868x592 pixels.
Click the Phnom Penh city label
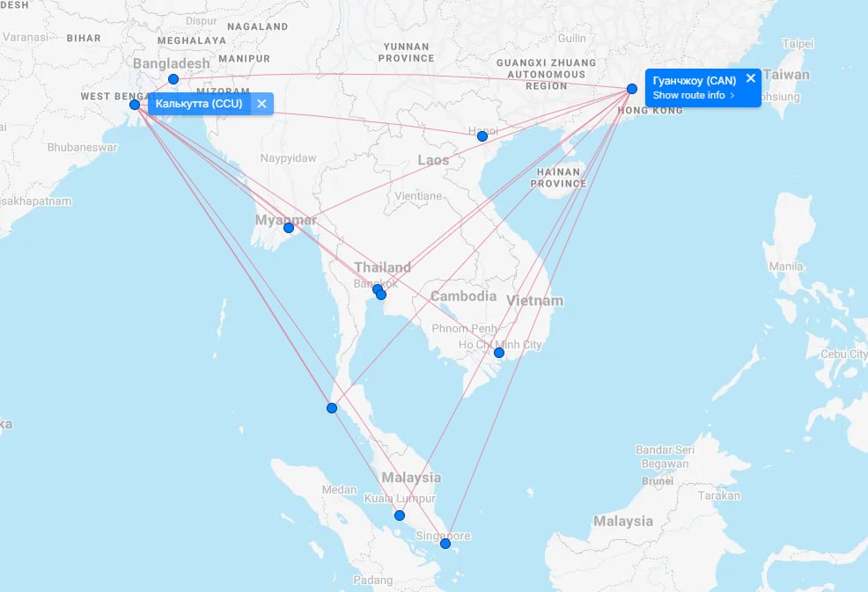pyautogui.click(x=464, y=329)
